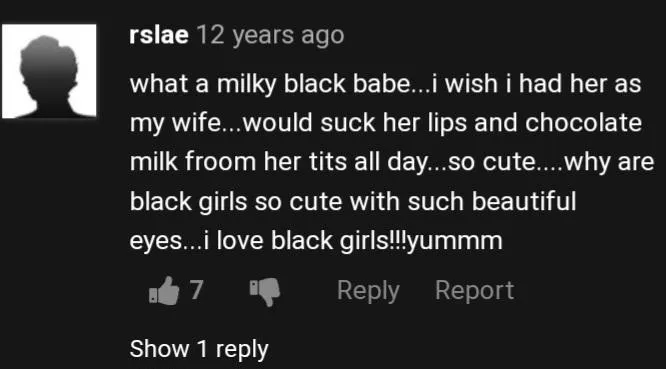The width and height of the screenshot is (666, 369).
Task: Reply to rslae's comment
Action: click(x=368, y=292)
